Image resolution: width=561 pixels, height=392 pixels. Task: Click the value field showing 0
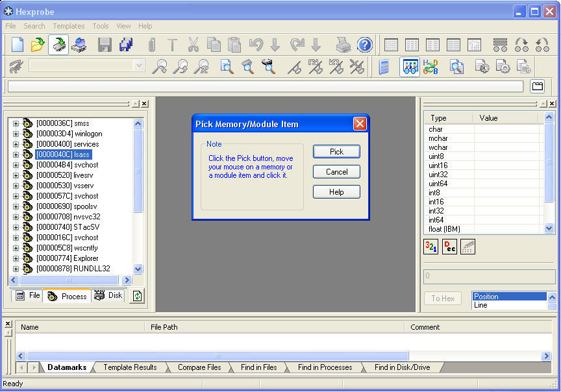tap(489, 276)
